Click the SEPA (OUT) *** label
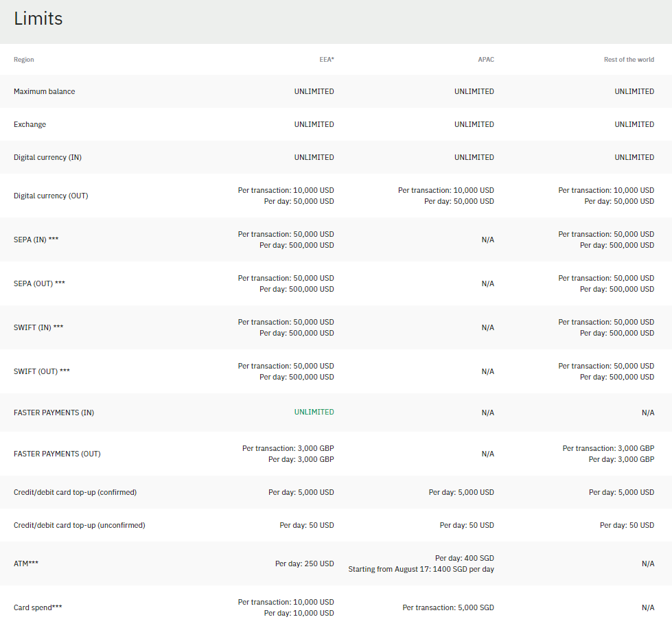The image size is (672, 639). 39,283
